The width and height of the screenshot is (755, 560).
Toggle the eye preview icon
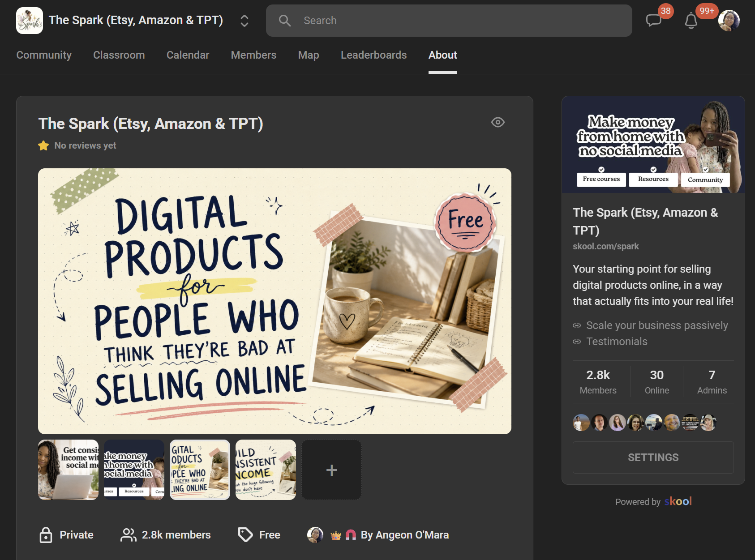pos(498,122)
